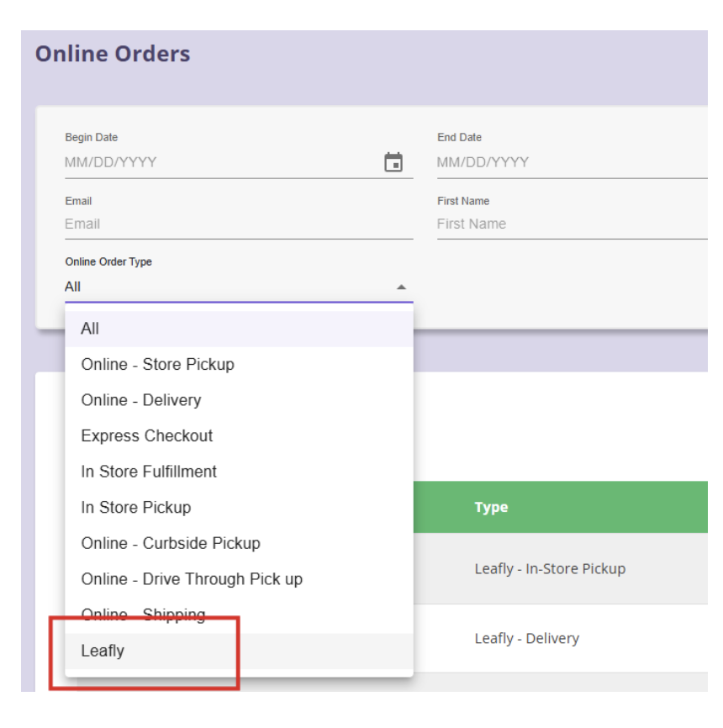The height and width of the screenshot is (728, 723).
Task: Select Online - Curbside Pickup option
Action: point(171,543)
